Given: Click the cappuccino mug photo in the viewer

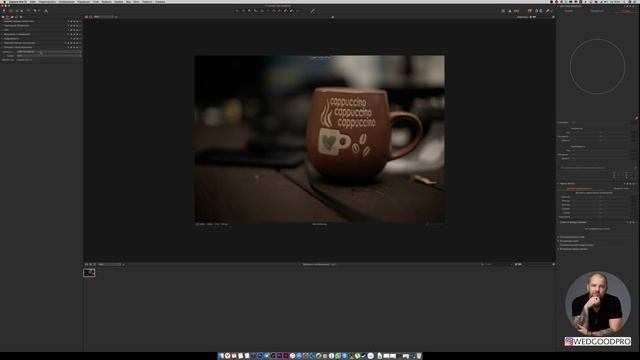Looking at the screenshot, I should point(320,139).
